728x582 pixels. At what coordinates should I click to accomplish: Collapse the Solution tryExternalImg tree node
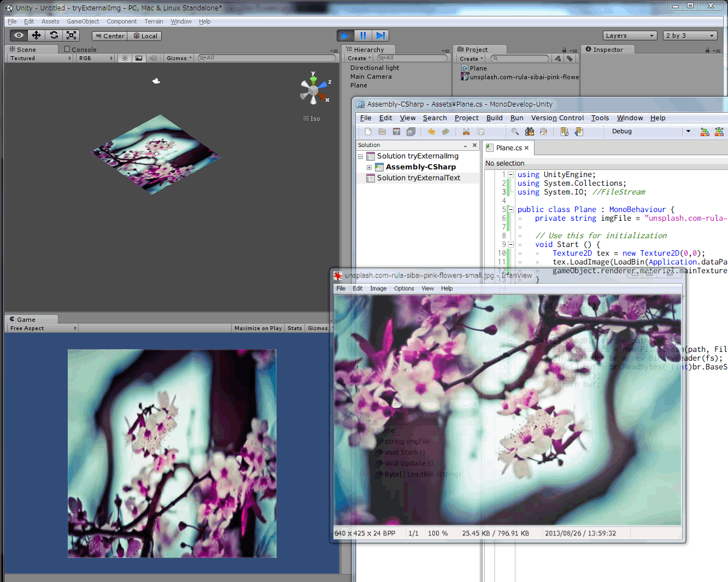361,156
